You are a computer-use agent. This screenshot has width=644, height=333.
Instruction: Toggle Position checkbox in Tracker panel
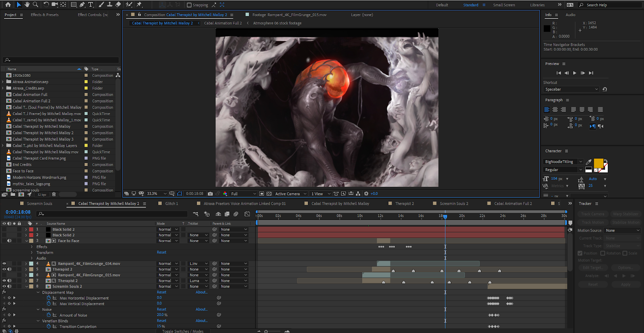pos(580,253)
